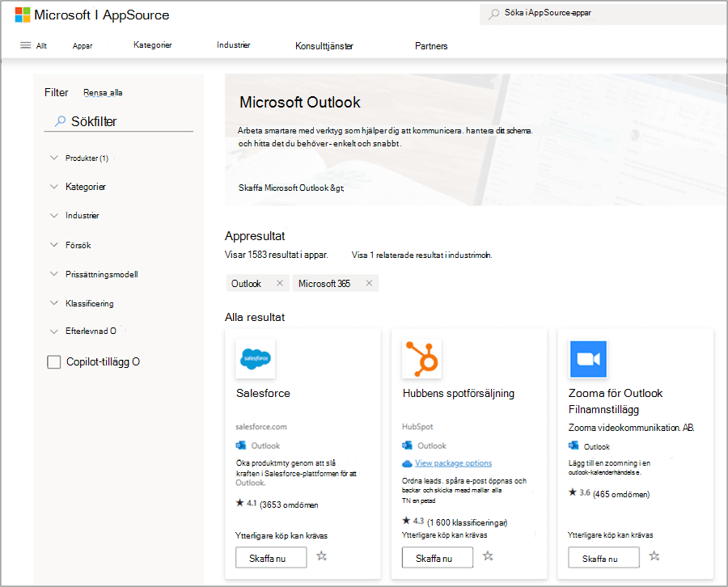Viewport: 728px width, 587px height.
Task: Click the rating star on HubSpot card
Action: [406, 521]
